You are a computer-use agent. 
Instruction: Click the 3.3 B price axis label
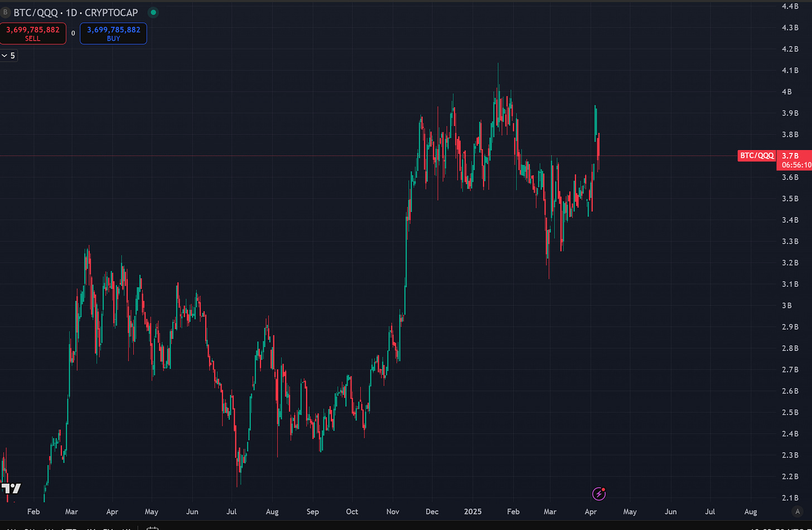[x=790, y=242]
